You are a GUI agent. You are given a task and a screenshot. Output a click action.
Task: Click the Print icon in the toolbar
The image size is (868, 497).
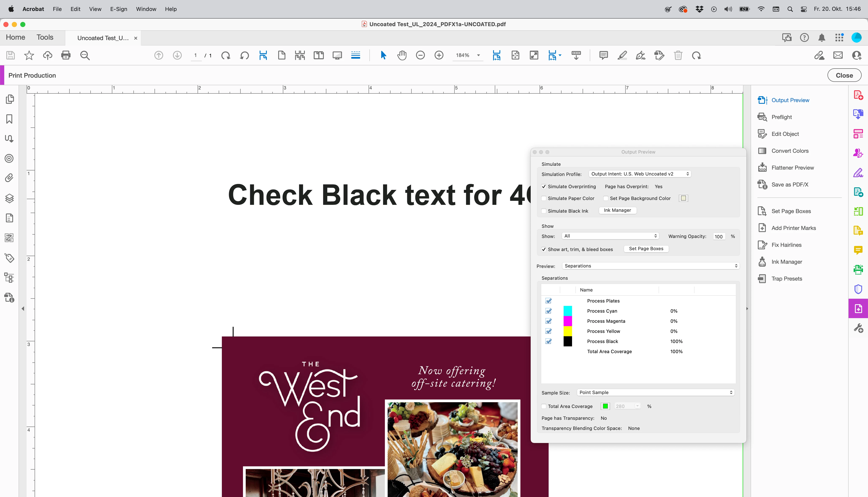66,55
